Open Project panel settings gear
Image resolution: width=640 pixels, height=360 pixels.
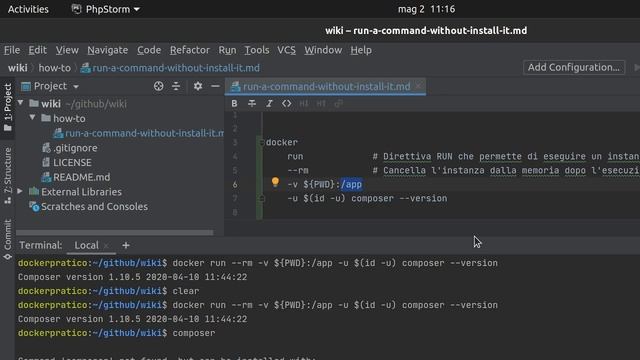point(198,86)
